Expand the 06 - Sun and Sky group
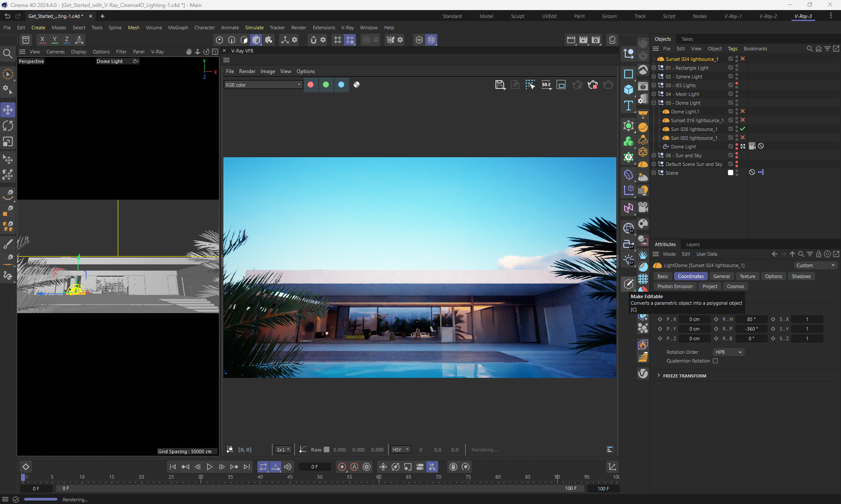Viewport: 841px width, 504px height. click(x=654, y=155)
